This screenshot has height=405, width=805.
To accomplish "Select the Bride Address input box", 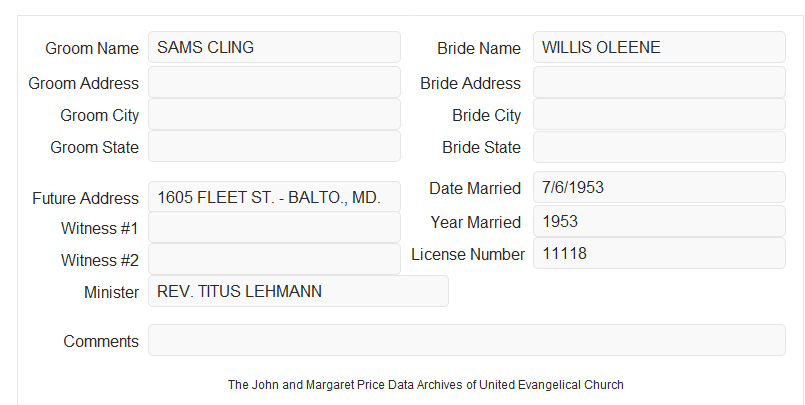I will [659, 82].
